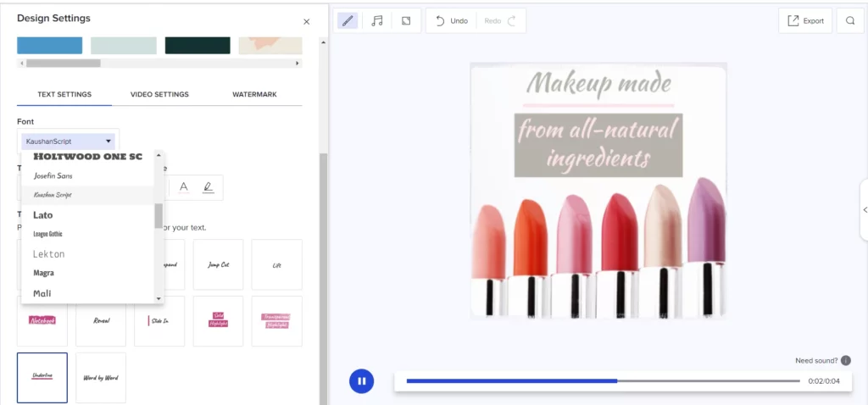Click right arrow of swatch scrollbar

[x=298, y=64]
